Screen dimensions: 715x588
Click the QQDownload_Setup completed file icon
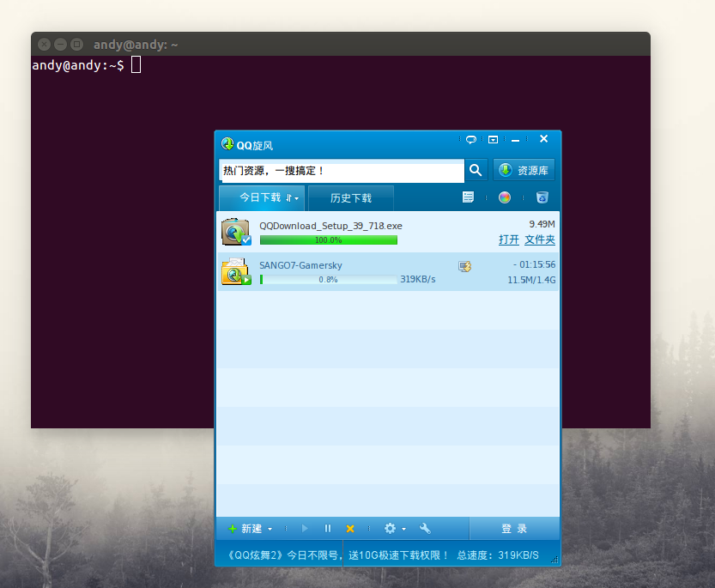point(236,232)
